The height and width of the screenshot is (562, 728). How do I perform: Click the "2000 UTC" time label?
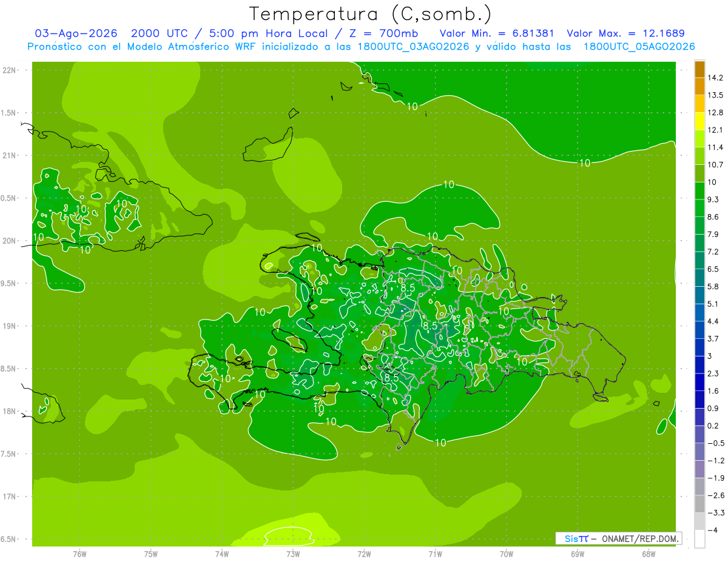pyautogui.click(x=160, y=33)
